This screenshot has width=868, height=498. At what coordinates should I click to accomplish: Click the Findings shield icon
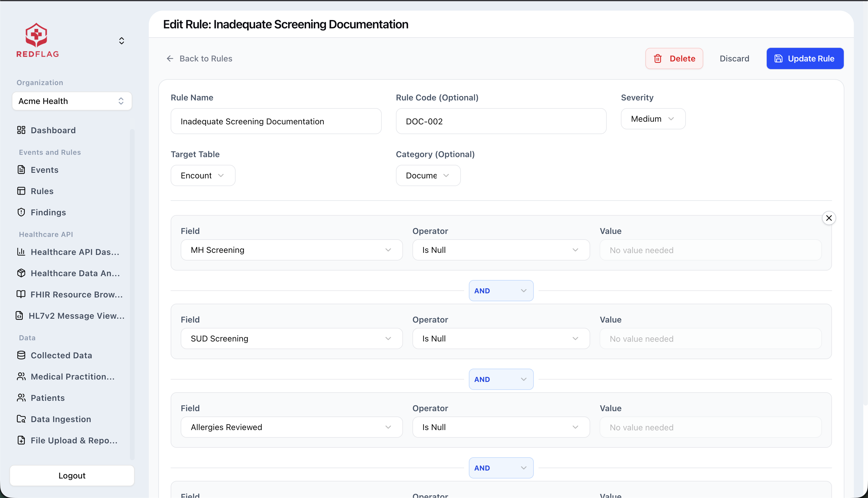[x=21, y=212]
